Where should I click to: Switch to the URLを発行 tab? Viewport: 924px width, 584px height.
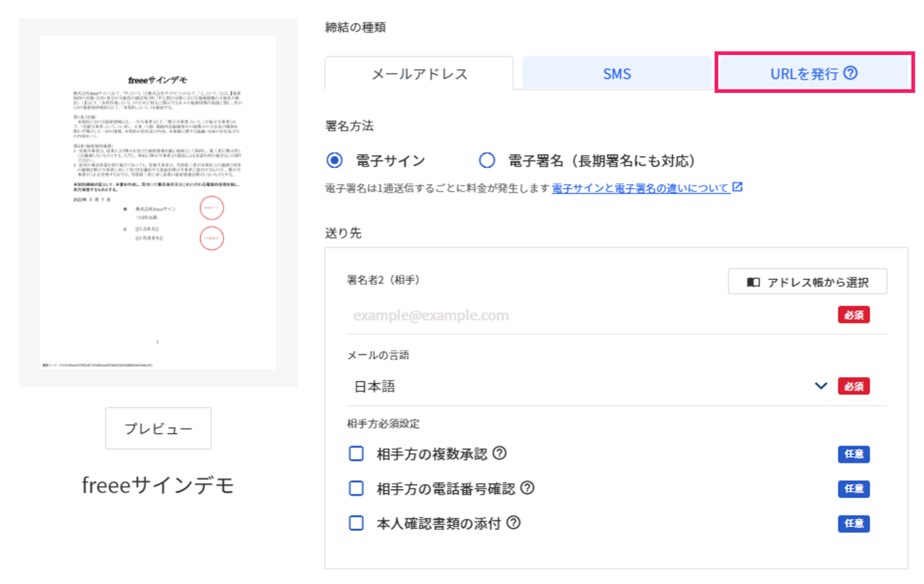click(x=804, y=73)
